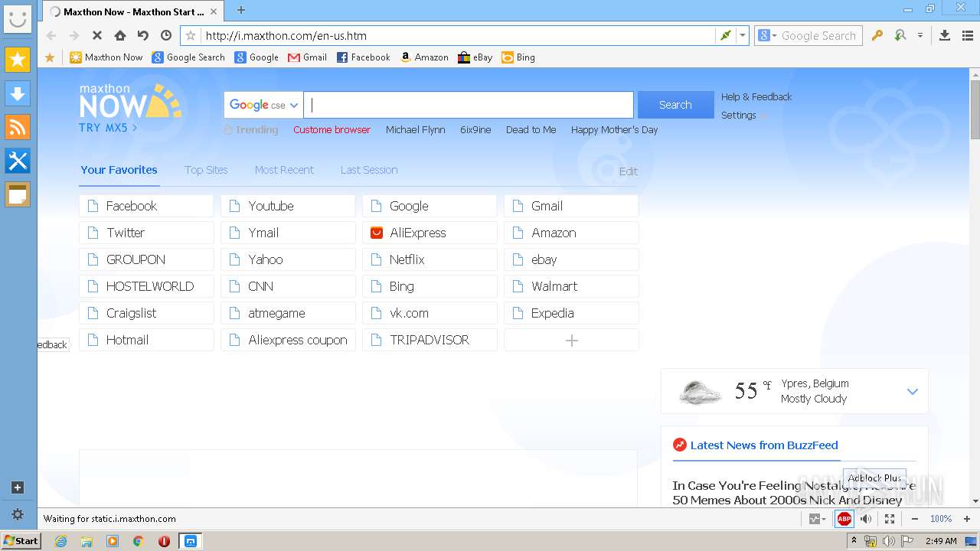The height and width of the screenshot is (551, 980).
Task: Open the download manager toolbar icon
Action: 945,35
